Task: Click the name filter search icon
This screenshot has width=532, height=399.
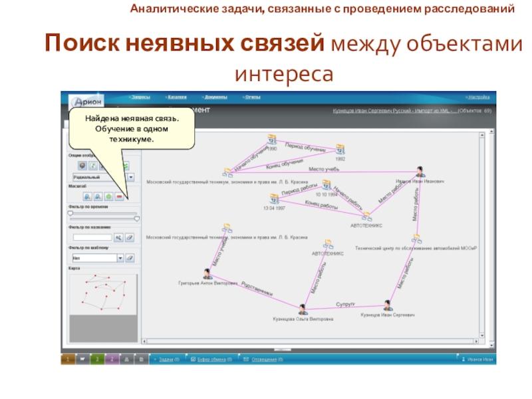Action: (x=118, y=237)
